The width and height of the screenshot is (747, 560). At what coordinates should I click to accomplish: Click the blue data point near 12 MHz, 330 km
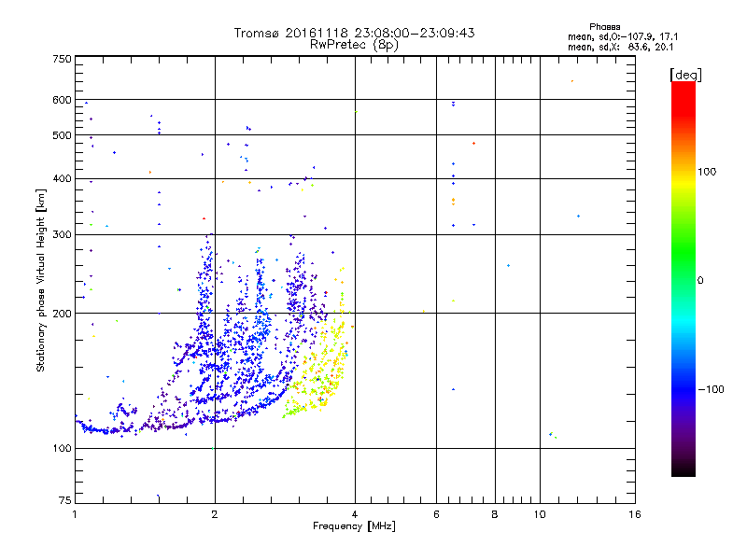point(578,217)
